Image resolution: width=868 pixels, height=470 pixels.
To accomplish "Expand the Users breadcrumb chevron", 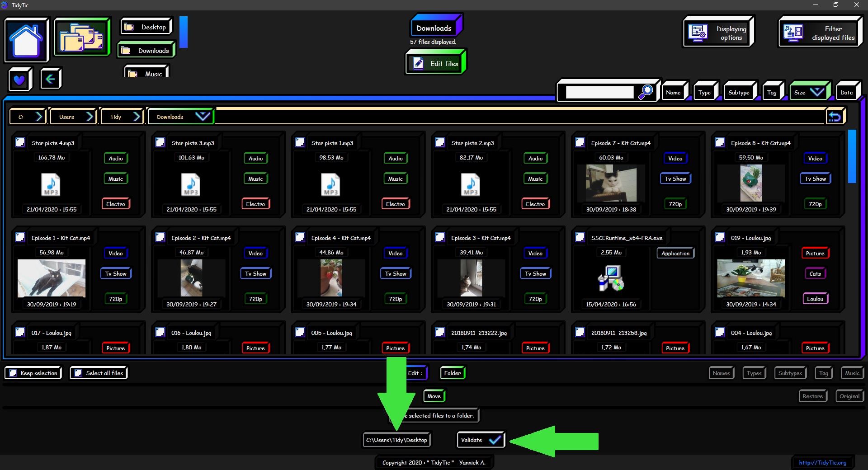I will coord(90,117).
